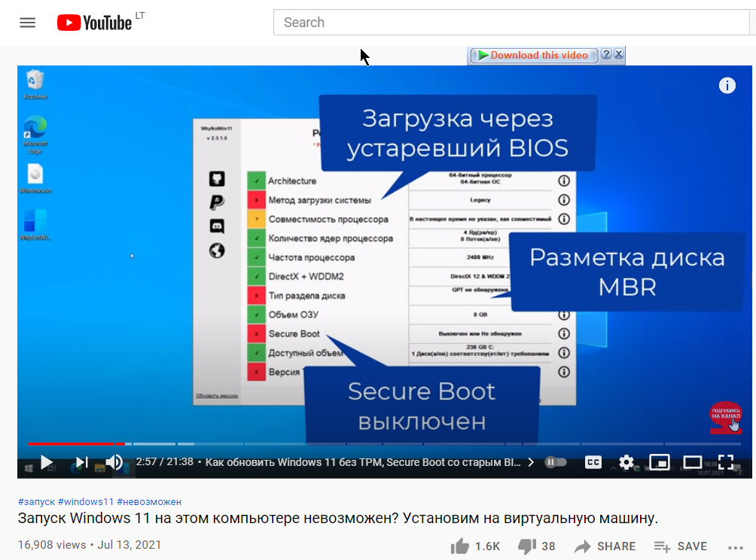
Task: Switch to theater mode
Action: [692, 462]
